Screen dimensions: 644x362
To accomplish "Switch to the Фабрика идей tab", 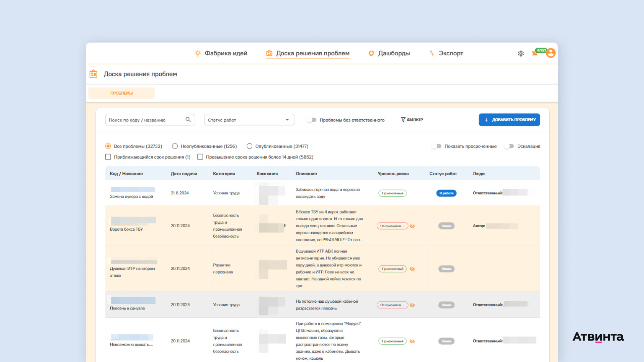I will pos(225,53).
